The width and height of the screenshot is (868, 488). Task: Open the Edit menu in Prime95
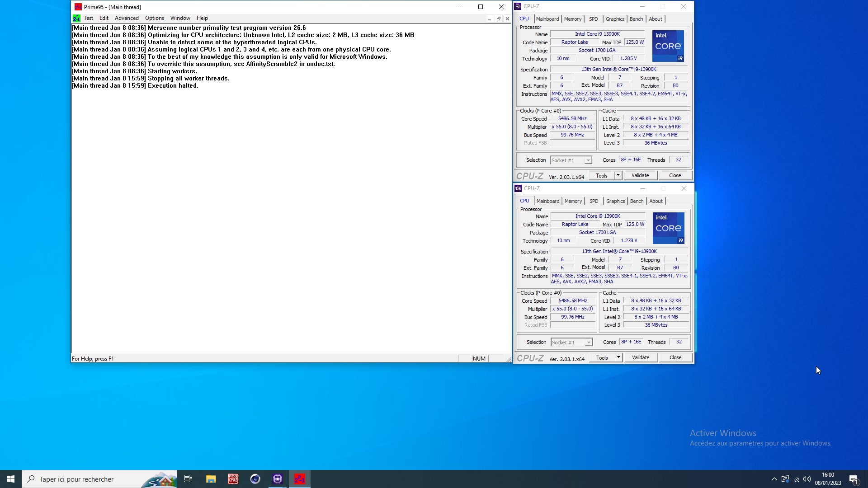(104, 18)
